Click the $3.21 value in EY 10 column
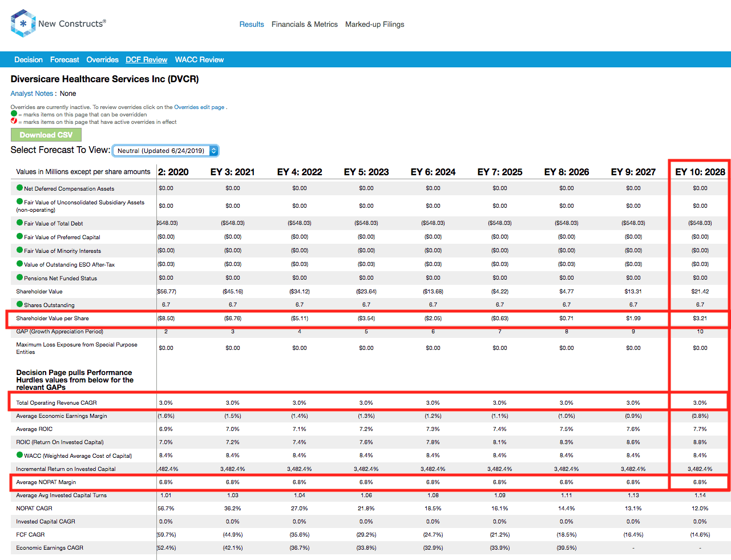 700,319
